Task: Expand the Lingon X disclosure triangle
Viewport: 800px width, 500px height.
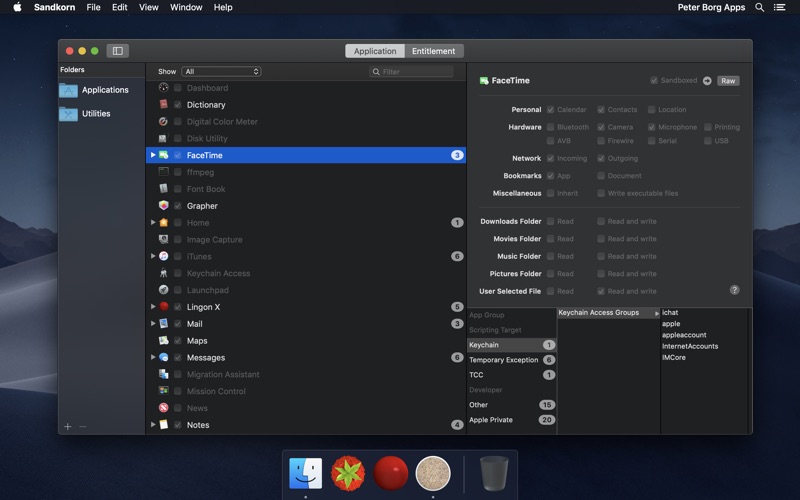Action: tap(153, 307)
